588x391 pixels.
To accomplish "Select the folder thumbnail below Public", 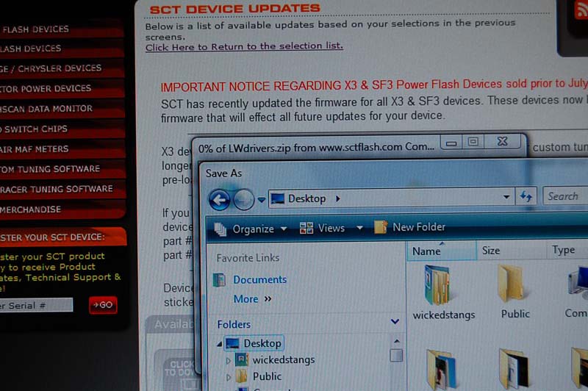I will click(514, 369).
